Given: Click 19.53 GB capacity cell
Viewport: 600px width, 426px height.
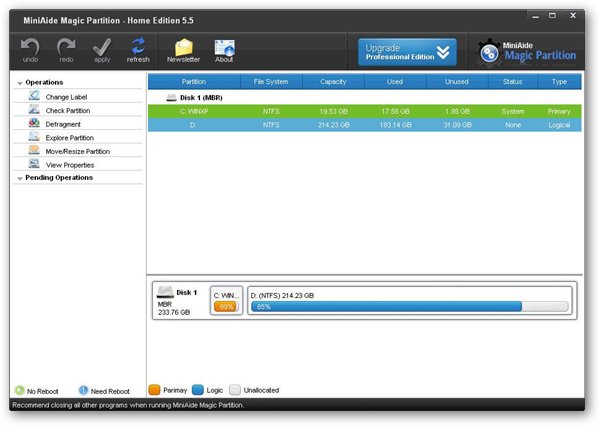Looking at the screenshot, I should [334, 111].
